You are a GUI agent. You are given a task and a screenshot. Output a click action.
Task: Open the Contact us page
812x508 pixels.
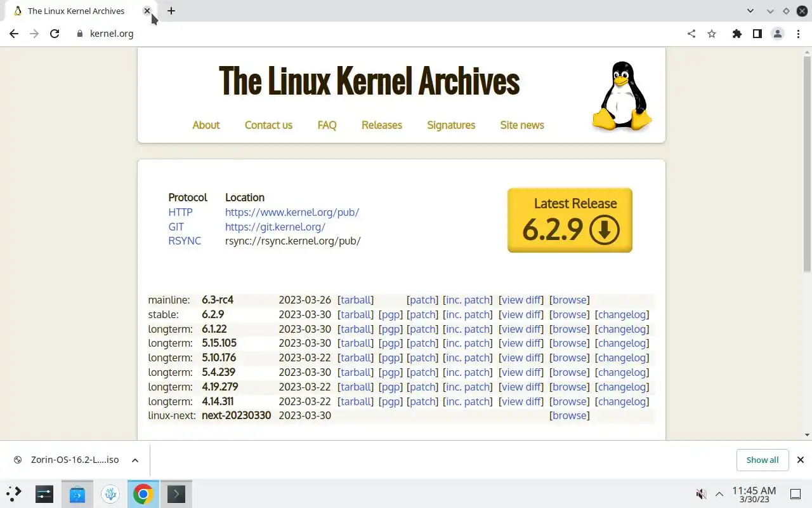click(x=268, y=125)
